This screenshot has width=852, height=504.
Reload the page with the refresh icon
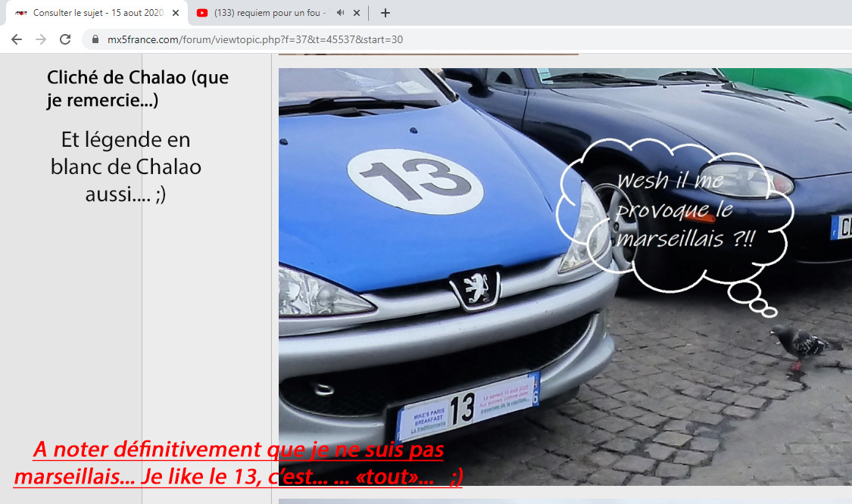pyautogui.click(x=65, y=39)
